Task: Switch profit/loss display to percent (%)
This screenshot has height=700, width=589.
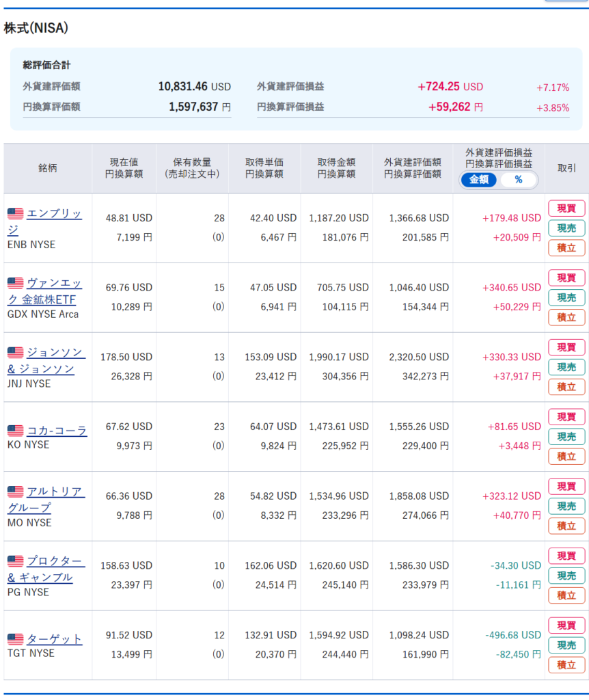Action: (518, 180)
